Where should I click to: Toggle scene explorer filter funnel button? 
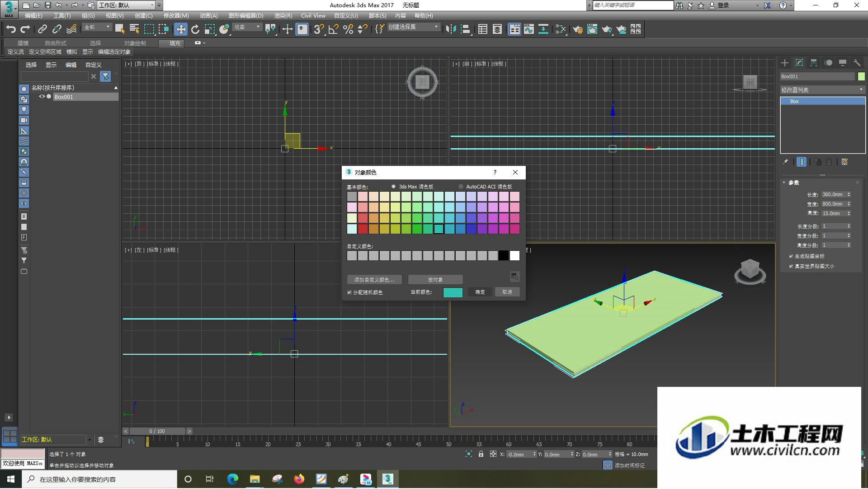pos(105,76)
